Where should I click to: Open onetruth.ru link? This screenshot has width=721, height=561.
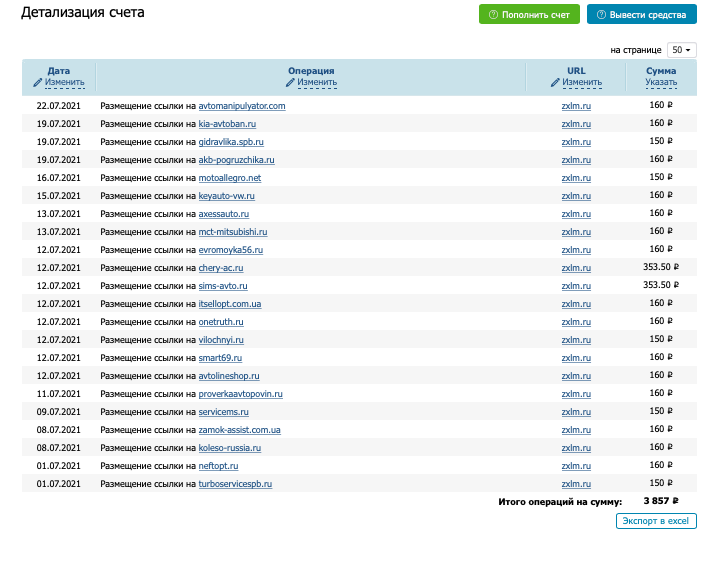(221, 322)
